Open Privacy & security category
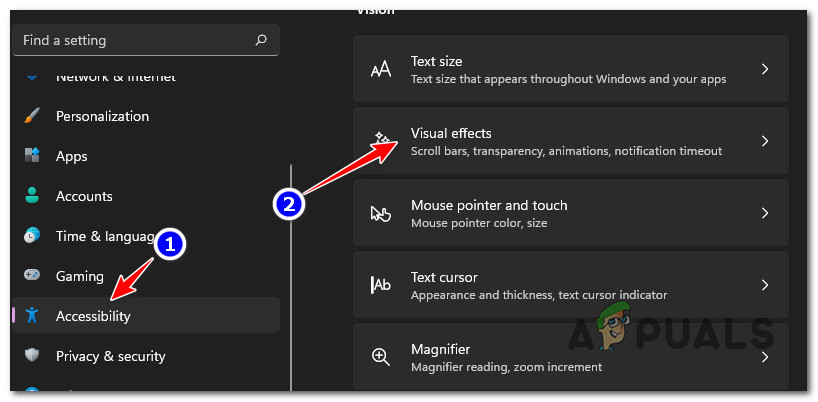The height and width of the screenshot is (402, 818). point(146,356)
